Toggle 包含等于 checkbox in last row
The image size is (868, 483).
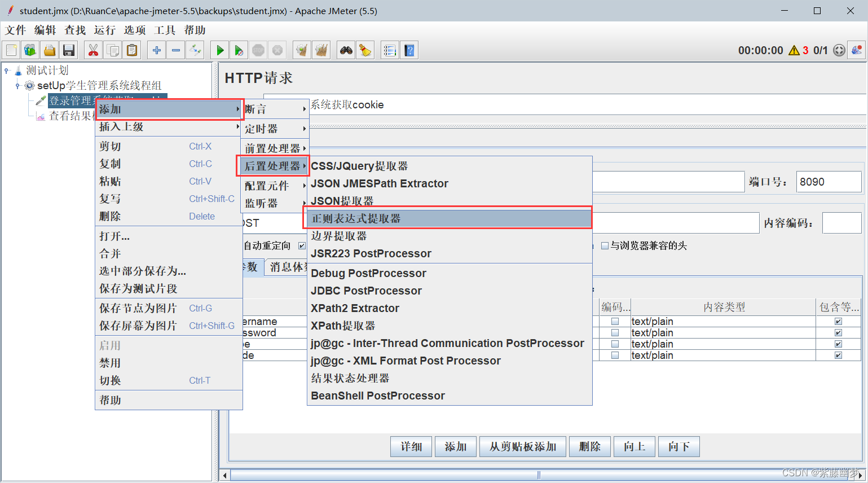click(838, 355)
